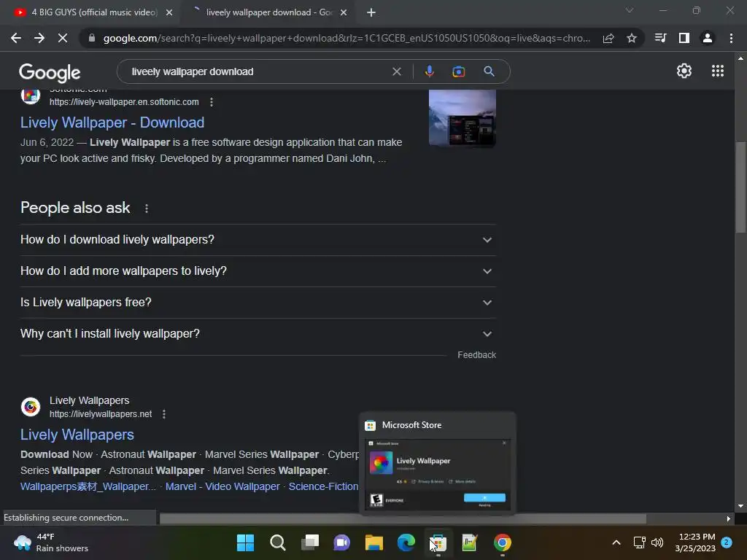747x560 pixels.
Task: Open Google quick settings gear
Action: [x=684, y=71]
